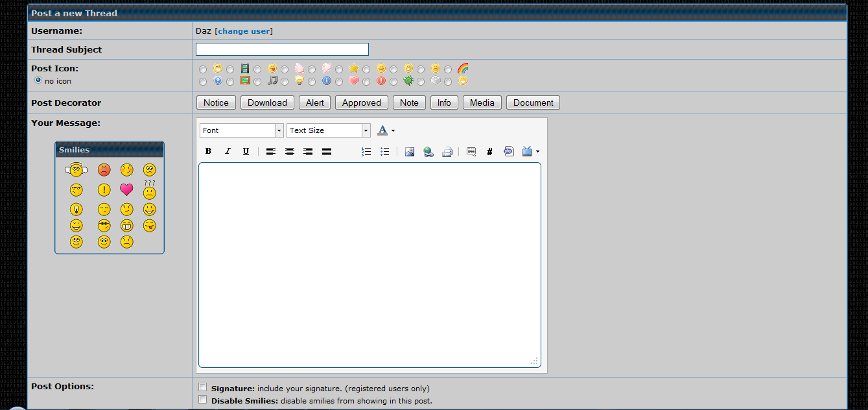The width and height of the screenshot is (868, 410).
Task: Click the italic formatting icon
Action: point(228,151)
